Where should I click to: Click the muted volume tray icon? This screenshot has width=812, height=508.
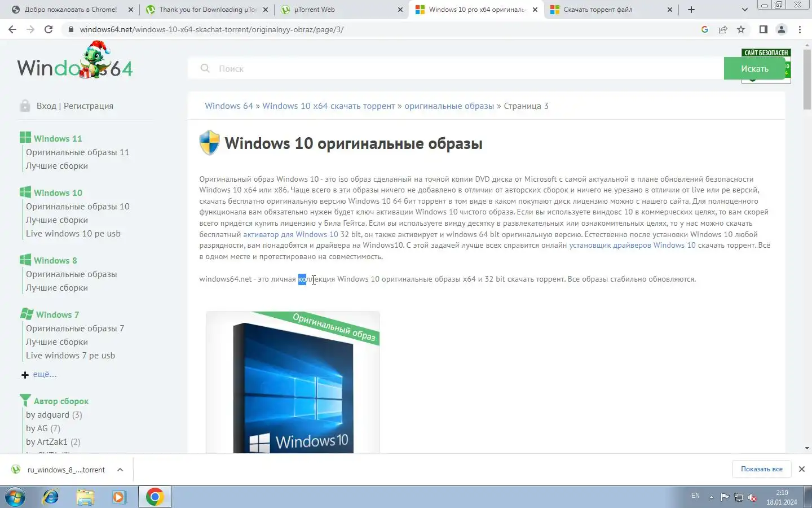752,497
